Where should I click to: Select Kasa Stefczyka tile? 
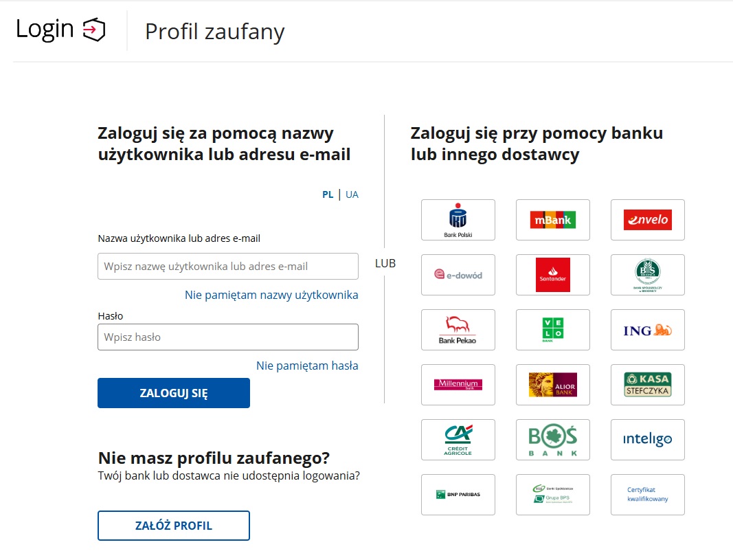647,385
